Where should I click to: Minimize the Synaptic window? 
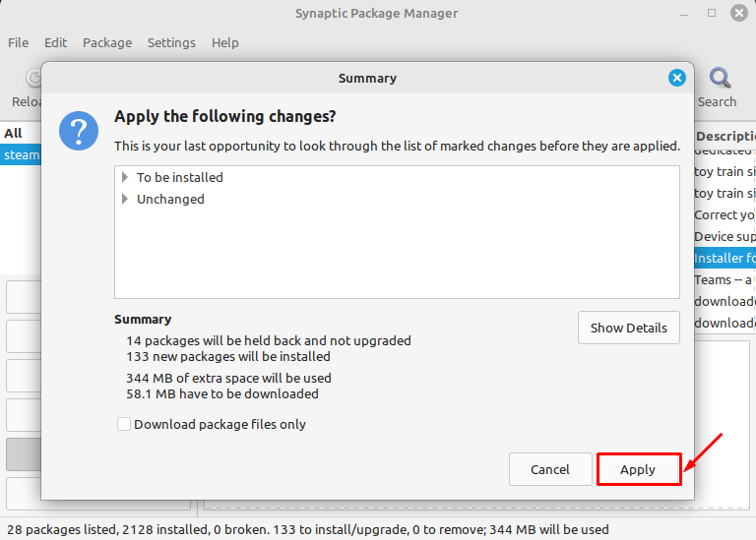[685, 14]
